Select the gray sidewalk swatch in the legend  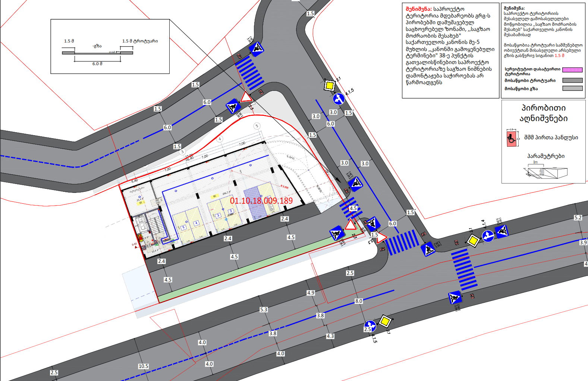[x=572, y=80]
